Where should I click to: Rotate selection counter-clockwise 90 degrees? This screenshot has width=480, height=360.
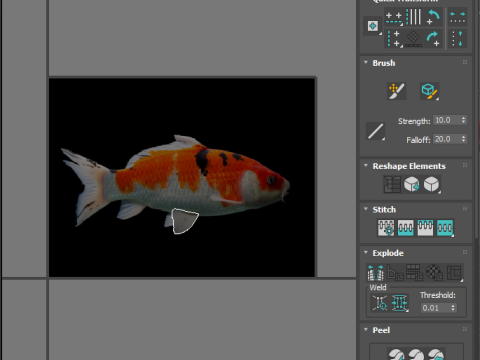(433, 17)
